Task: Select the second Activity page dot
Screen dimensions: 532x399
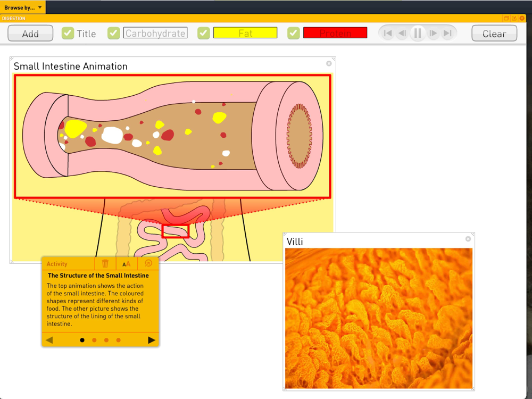Action: click(94, 340)
